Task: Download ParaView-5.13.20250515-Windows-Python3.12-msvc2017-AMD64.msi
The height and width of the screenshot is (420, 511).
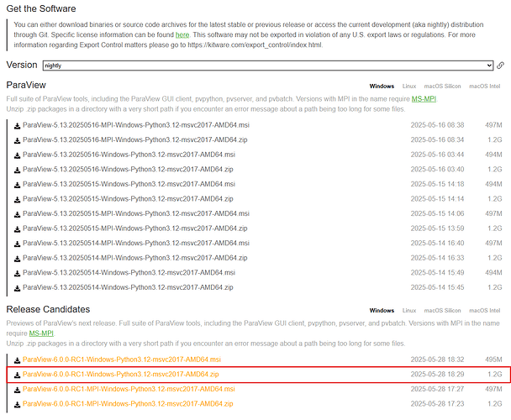Action: click(129, 184)
